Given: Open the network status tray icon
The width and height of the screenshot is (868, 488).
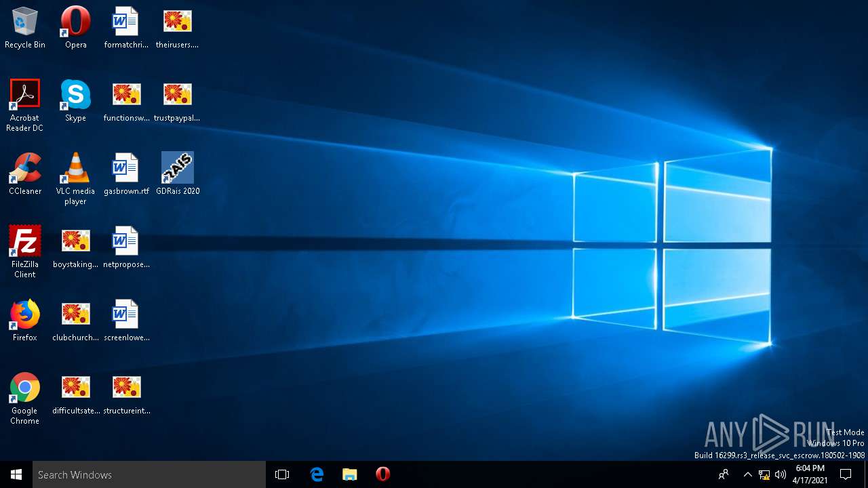Looking at the screenshot, I should [x=764, y=474].
